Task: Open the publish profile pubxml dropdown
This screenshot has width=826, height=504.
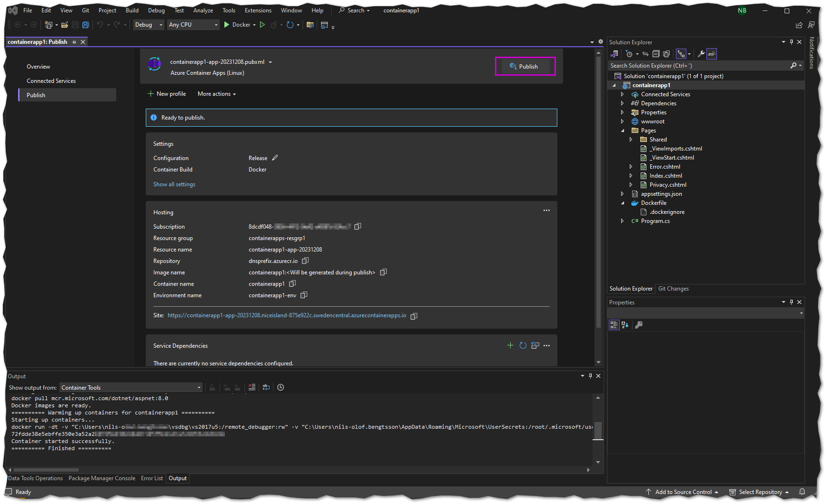Action: coord(270,62)
